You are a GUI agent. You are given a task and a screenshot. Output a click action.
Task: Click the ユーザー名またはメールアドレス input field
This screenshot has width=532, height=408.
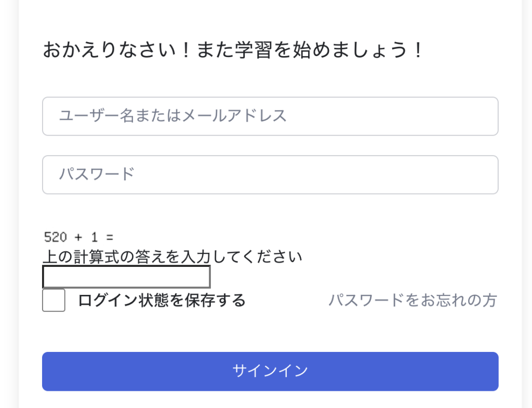(270, 116)
